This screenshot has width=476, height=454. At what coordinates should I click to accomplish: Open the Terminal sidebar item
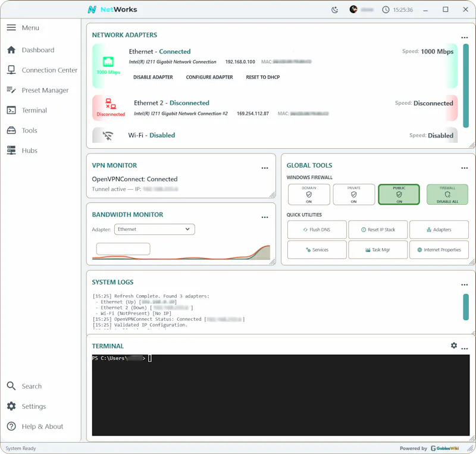coord(35,110)
